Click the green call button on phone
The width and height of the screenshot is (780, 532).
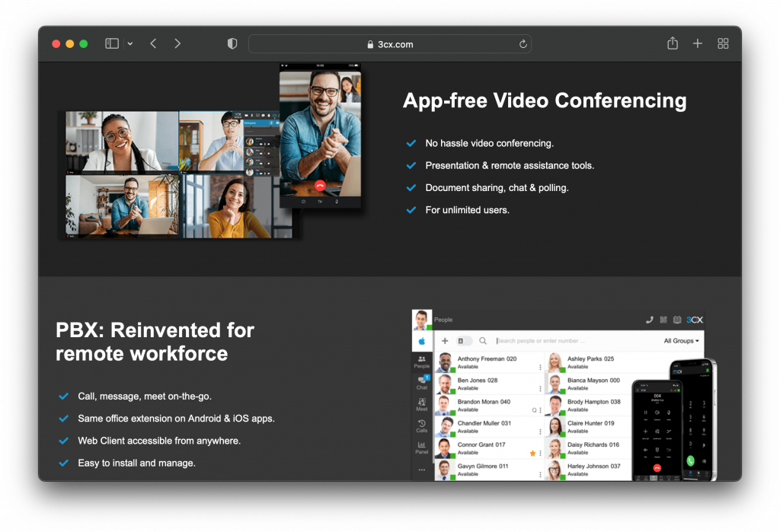690,460
